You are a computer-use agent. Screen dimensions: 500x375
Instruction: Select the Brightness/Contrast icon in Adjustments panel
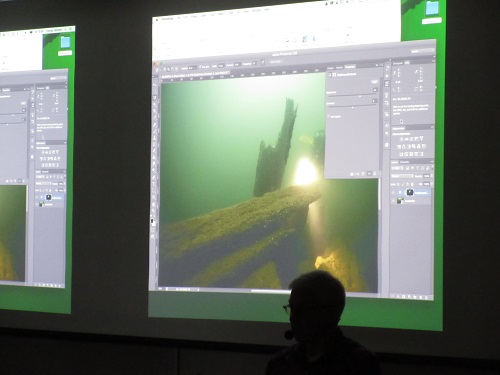pos(402,138)
